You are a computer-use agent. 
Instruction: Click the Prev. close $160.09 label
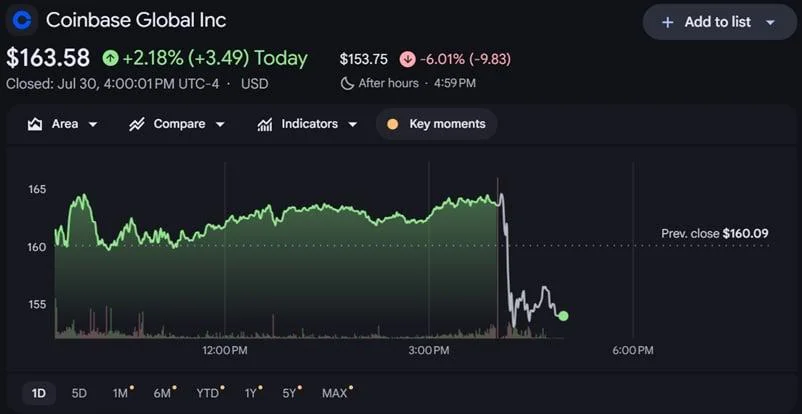[715, 234]
